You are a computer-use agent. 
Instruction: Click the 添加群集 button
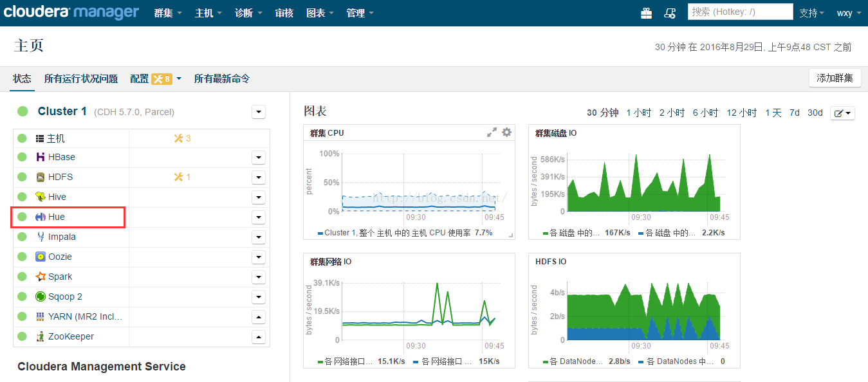[835, 78]
